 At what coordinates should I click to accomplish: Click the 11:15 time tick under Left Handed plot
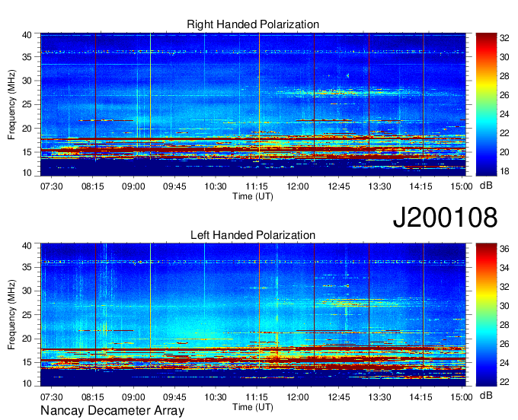click(257, 397)
